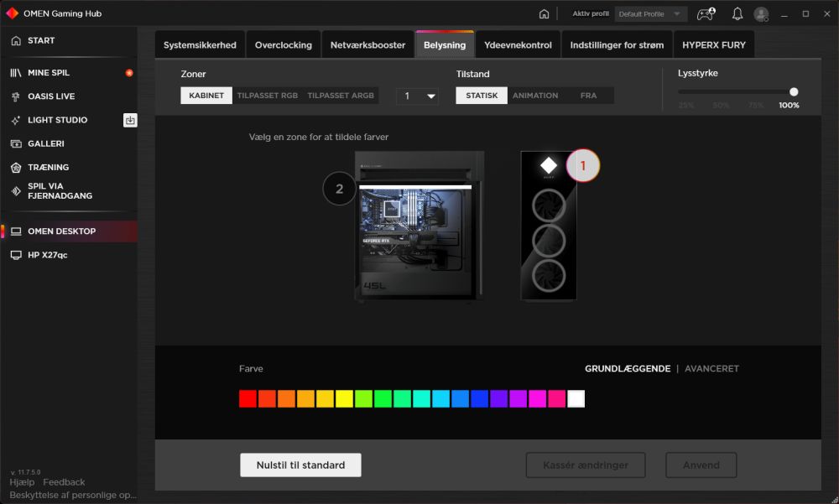This screenshot has width=839, height=504.
Task: Select zone 1 marker on front case
Action: click(583, 165)
